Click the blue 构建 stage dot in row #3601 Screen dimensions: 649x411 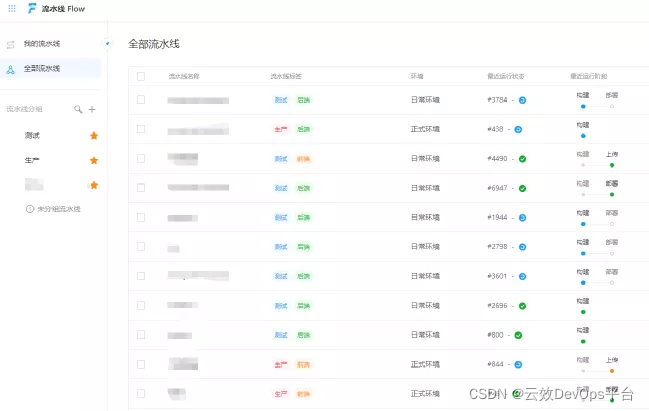(x=583, y=283)
